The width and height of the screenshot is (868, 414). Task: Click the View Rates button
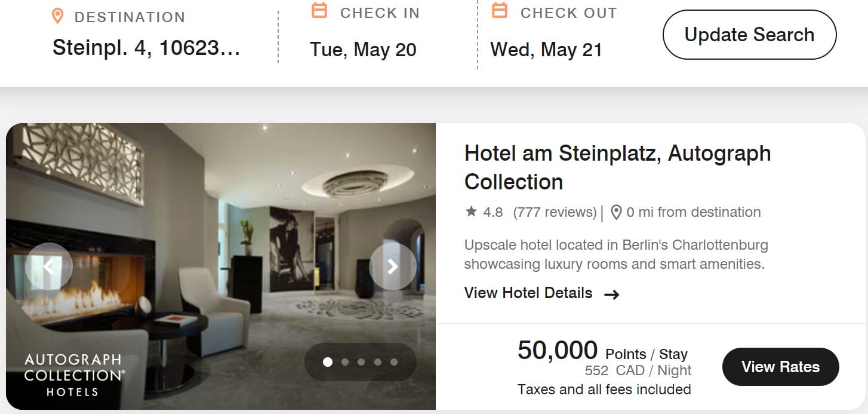pyautogui.click(x=780, y=367)
